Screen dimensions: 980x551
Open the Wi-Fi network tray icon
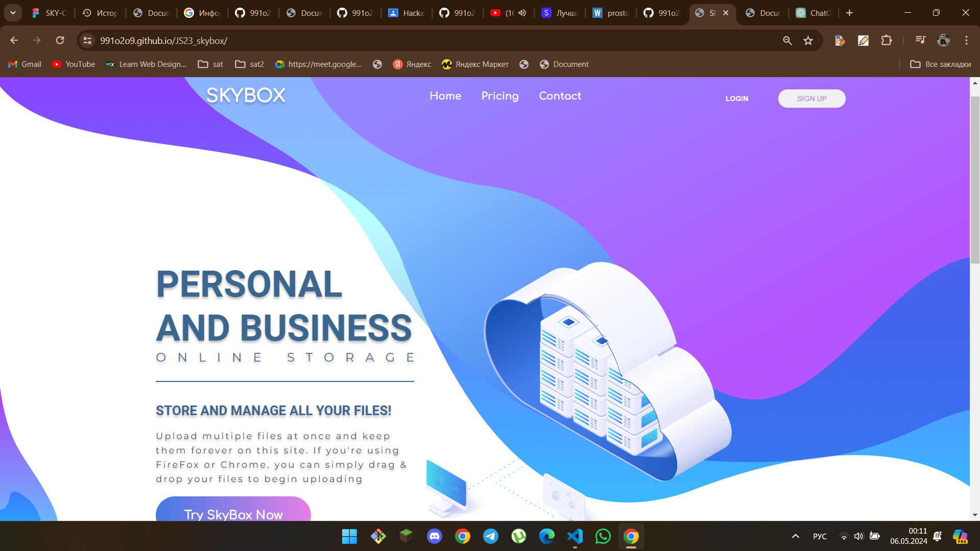[844, 536]
